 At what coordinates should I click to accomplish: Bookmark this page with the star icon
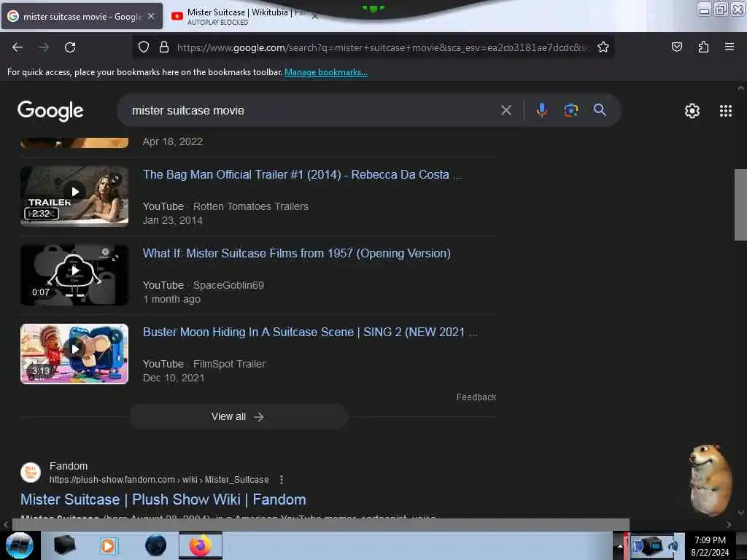coord(603,47)
